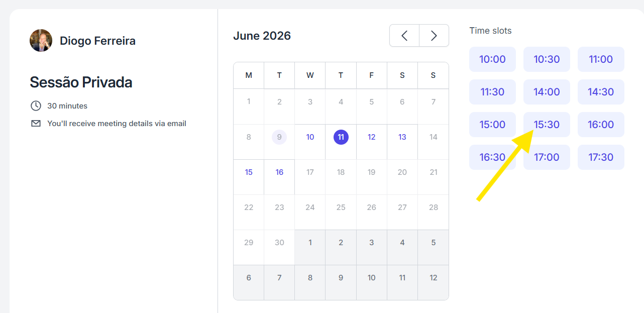The image size is (644, 313).
Task: Choose Monday June 15
Action: (249, 172)
